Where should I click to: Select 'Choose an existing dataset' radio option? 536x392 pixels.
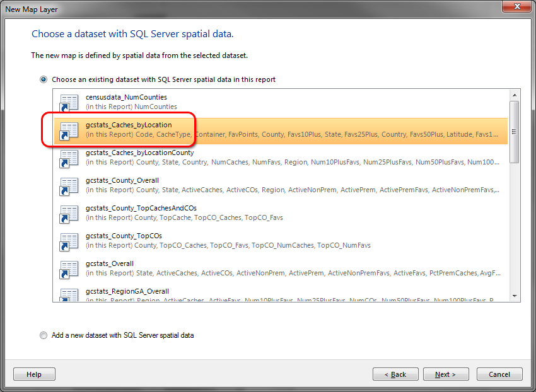tap(44, 80)
